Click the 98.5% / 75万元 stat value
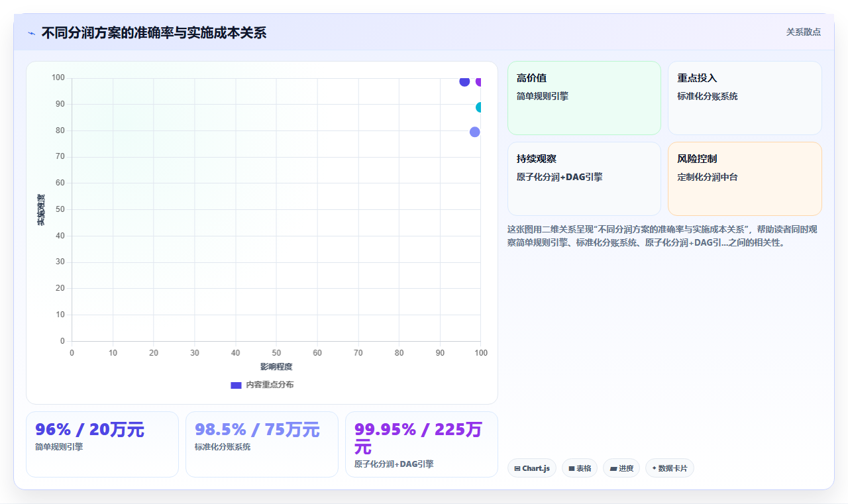This screenshot has width=848, height=504. (257, 430)
